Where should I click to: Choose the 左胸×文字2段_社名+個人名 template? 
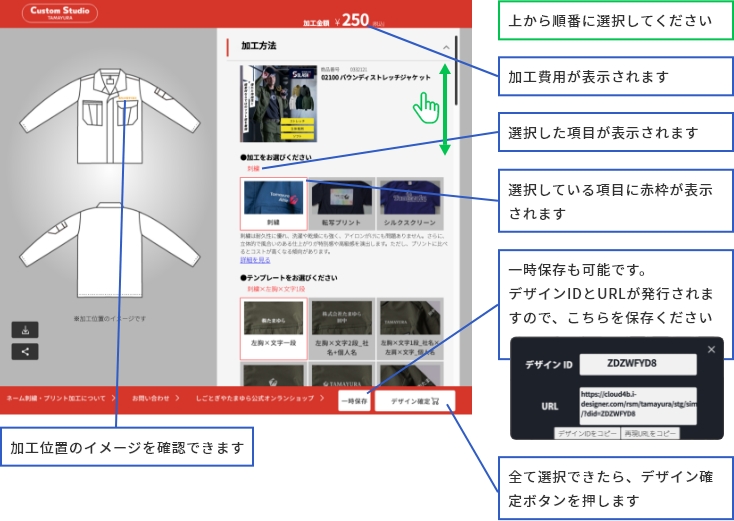(x=341, y=329)
